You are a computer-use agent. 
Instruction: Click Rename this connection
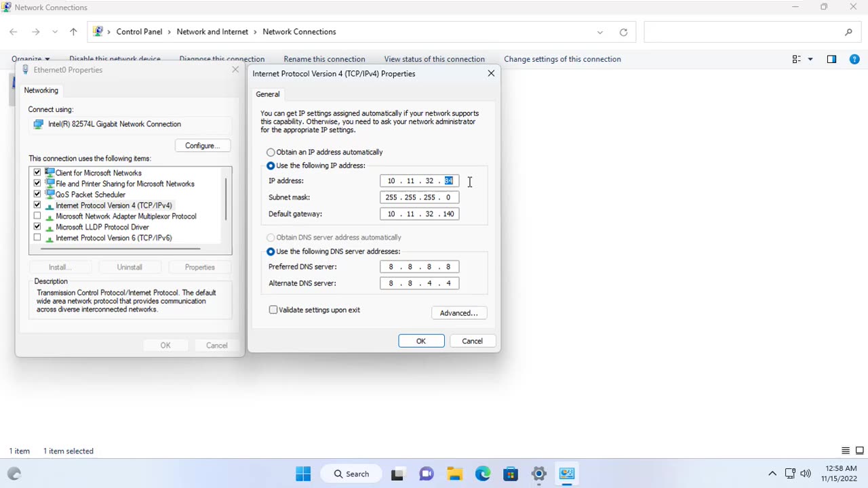(324, 59)
